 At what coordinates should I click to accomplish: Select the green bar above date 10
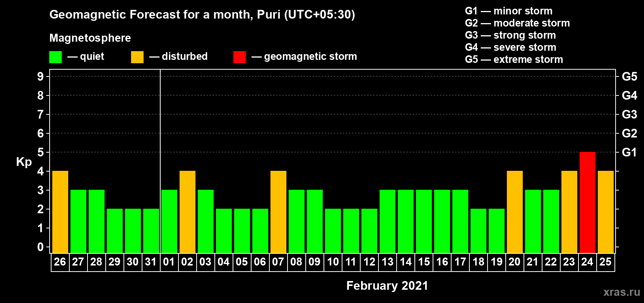333,231
